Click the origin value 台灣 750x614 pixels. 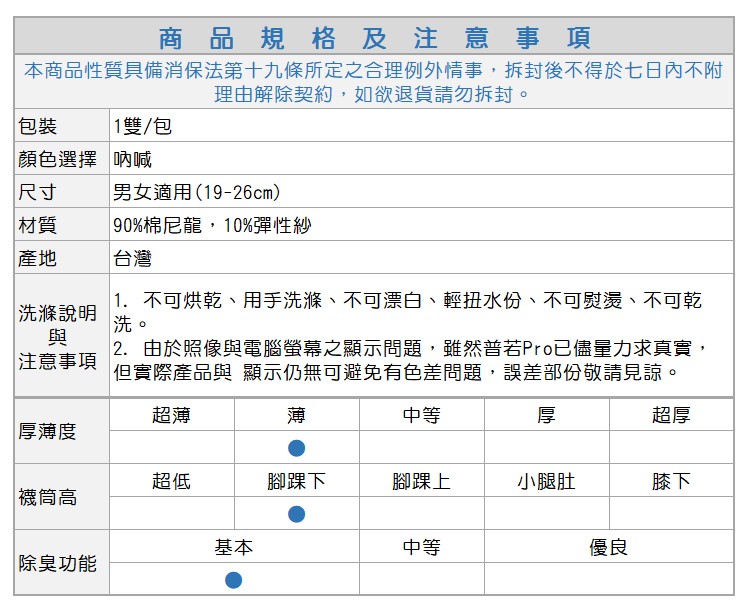132,258
